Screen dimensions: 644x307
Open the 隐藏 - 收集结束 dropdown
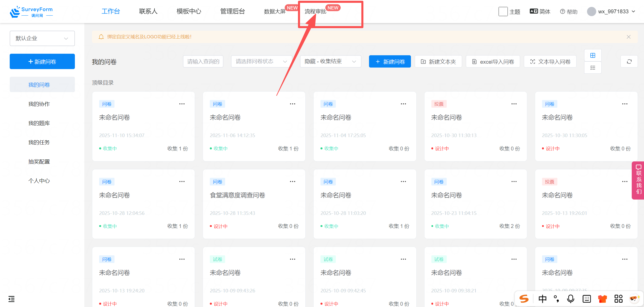tap(330, 61)
